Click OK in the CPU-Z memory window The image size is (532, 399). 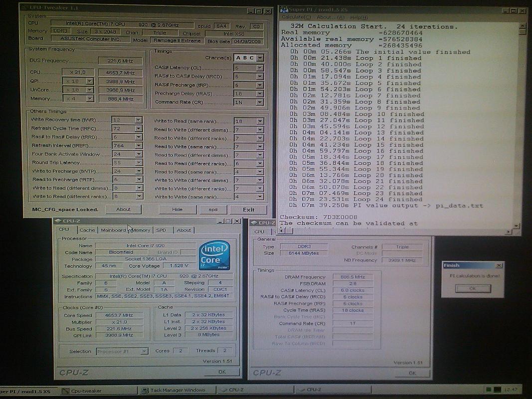pyautogui.click(x=412, y=373)
